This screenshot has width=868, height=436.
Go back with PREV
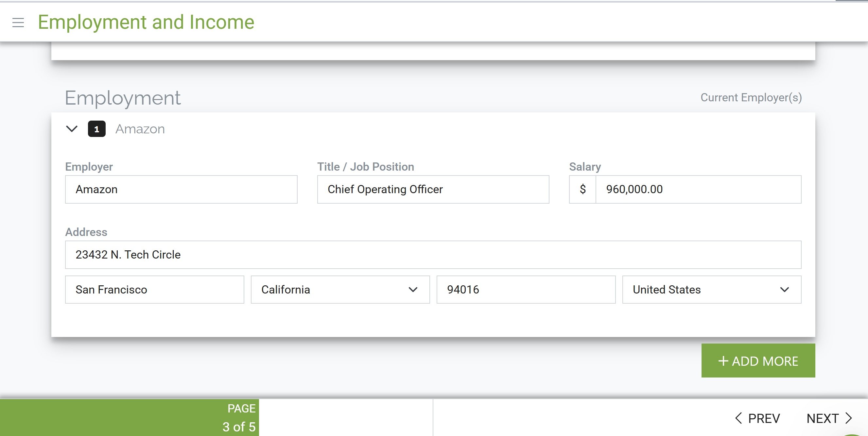tap(757, 418)
